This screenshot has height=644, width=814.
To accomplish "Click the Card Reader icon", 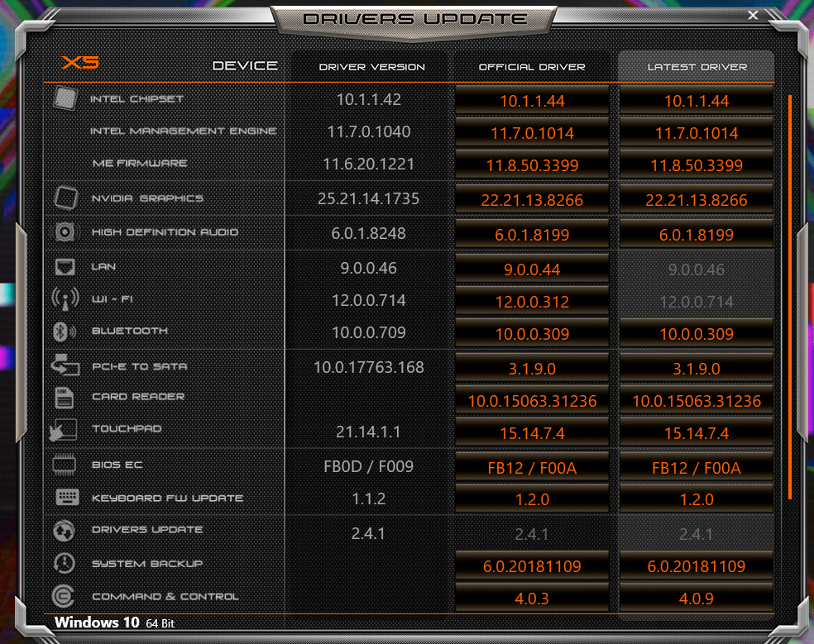I will click(x=65, y=398).
